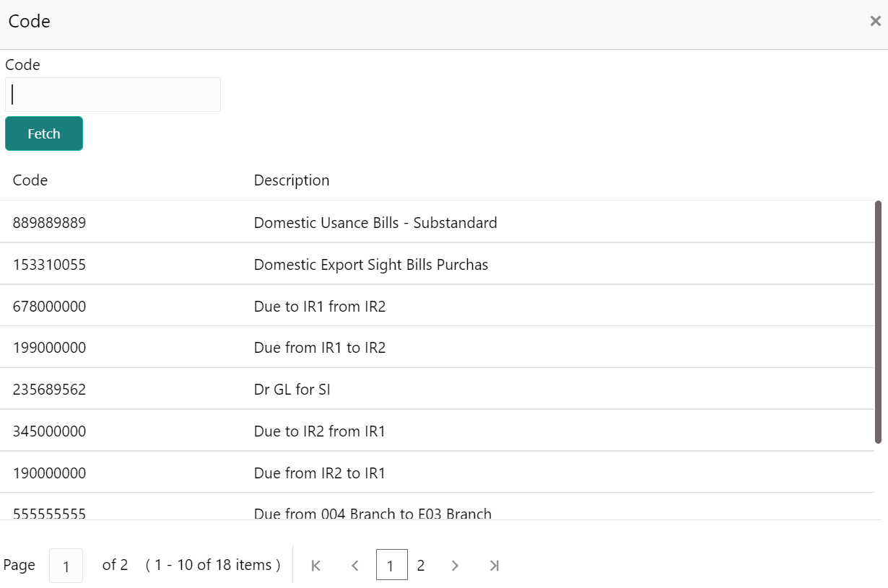Go to the previous page
This screenshot has width=888, height=588.
354,566
